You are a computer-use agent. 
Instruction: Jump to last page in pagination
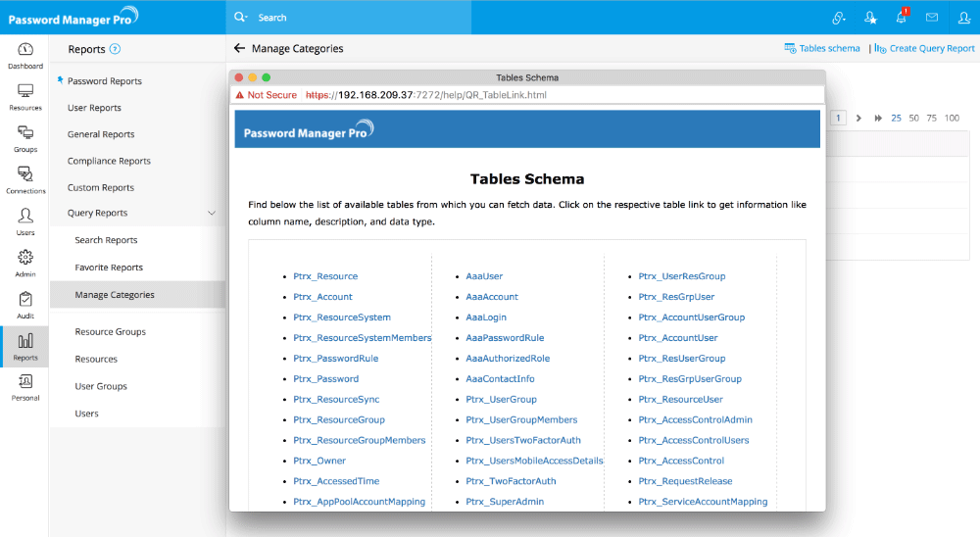[878, 119]
